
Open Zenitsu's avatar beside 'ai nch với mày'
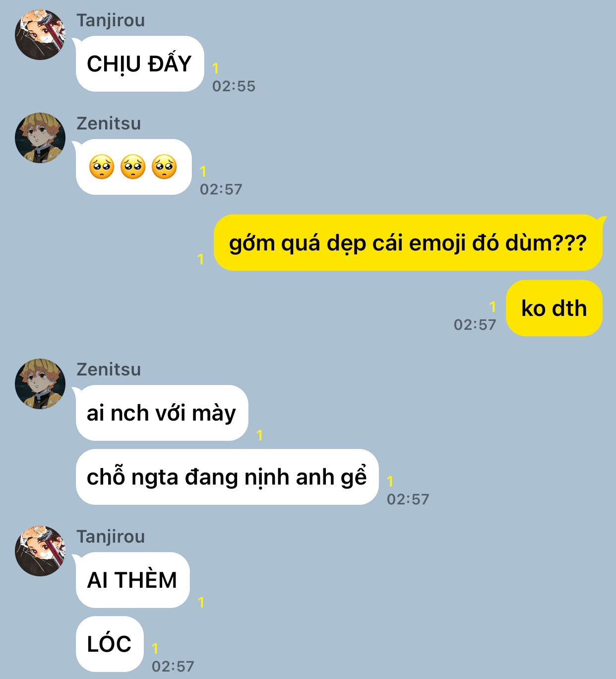(x=40, y=384)
